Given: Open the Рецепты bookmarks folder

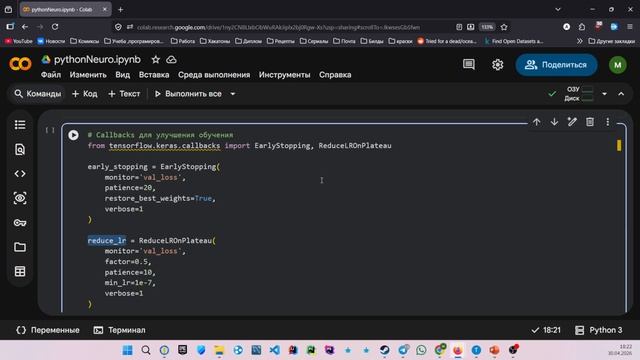Looking at the screenshot, I should click(281, 41).
